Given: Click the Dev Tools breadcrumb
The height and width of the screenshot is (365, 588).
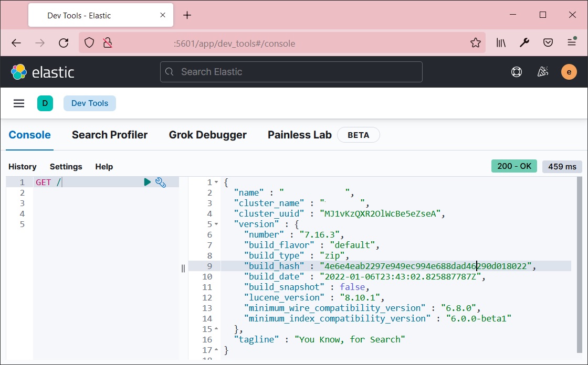Looking at the screenshot, I should point(90,103).
